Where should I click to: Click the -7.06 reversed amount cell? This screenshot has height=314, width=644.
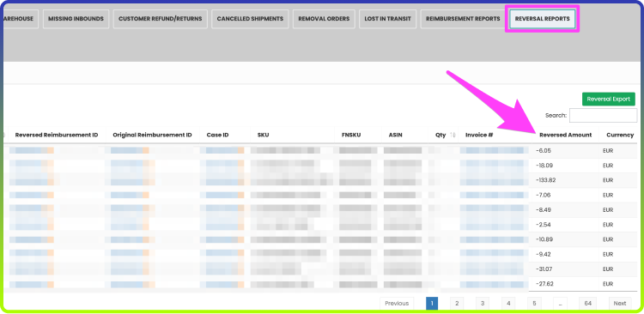point(544,195)
